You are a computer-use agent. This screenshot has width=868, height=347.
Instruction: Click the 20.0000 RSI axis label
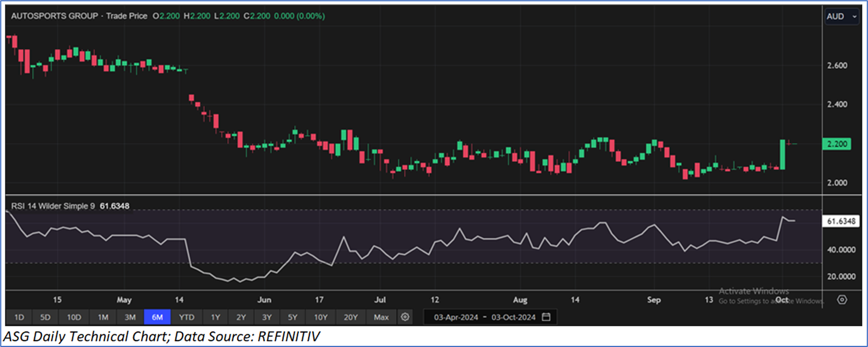(841, 276)
